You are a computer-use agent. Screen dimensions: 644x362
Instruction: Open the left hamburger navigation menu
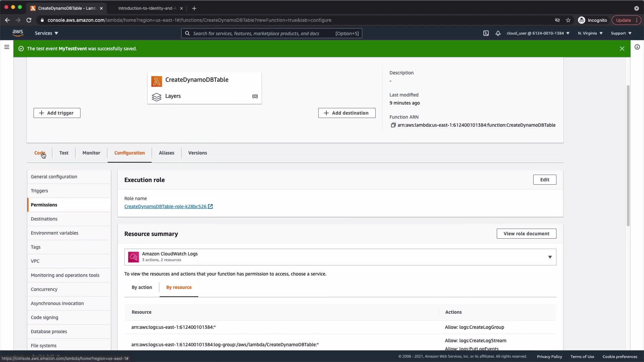click(x=6, y=47)
